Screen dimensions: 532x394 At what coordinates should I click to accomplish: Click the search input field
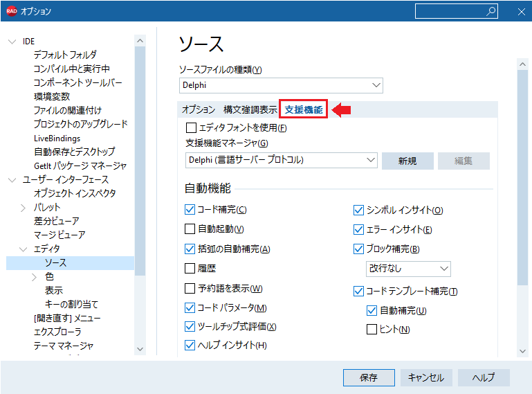click(457, 11)
